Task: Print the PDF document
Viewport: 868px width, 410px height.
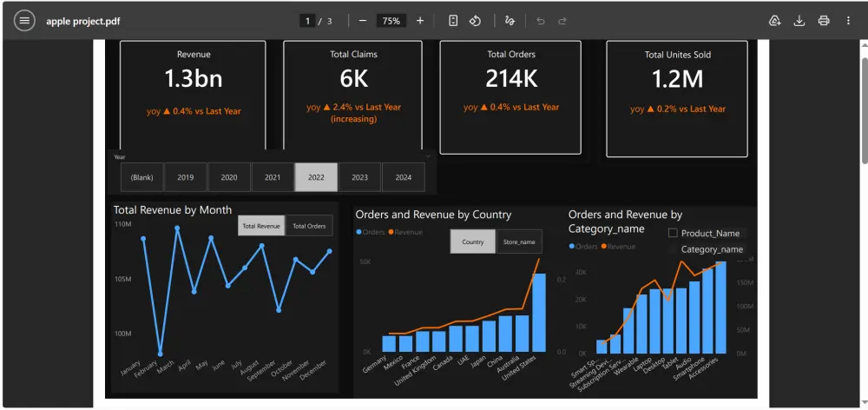Action: pyautogui.click(x=824, y=21)
